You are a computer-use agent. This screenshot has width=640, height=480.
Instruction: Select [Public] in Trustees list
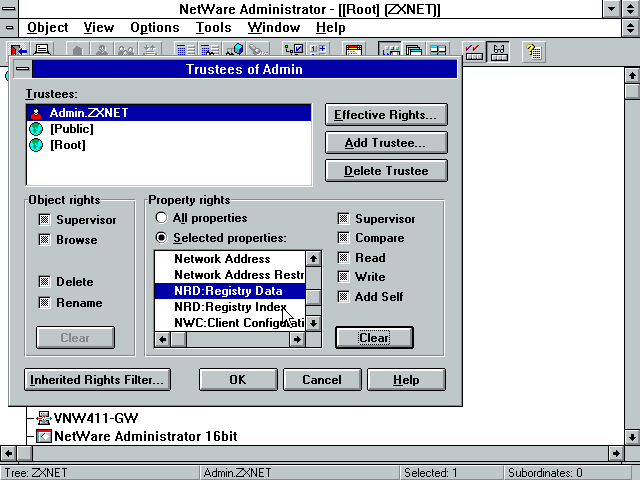[169, 129]
